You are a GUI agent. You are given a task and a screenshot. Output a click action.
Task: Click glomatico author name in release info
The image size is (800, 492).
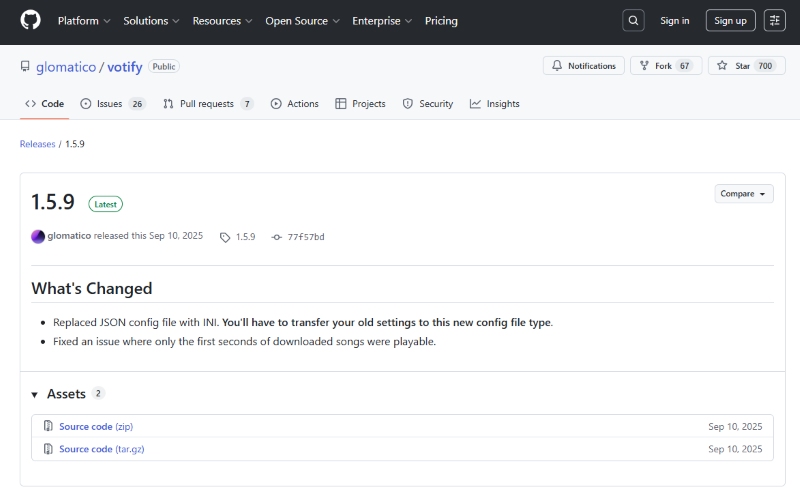point(69,236)
